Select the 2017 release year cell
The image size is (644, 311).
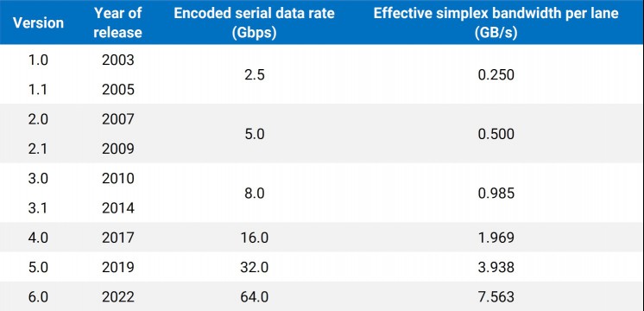click(118, 238)
